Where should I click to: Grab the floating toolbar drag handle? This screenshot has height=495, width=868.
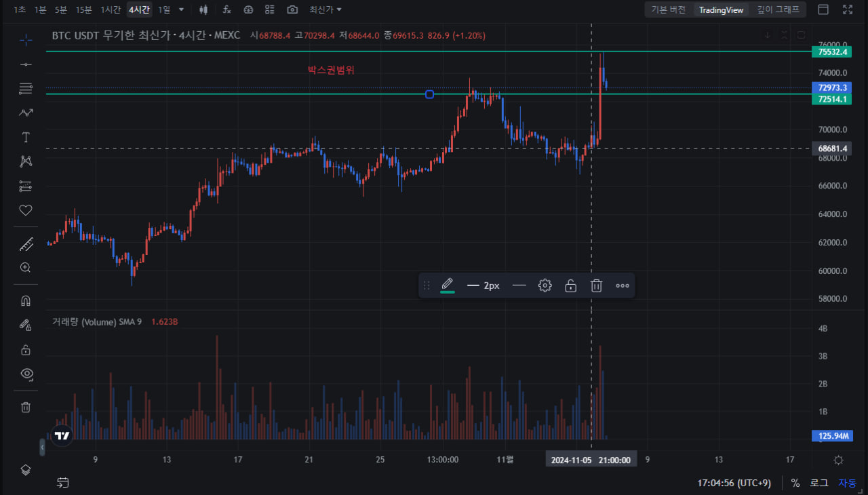[427, 285]
